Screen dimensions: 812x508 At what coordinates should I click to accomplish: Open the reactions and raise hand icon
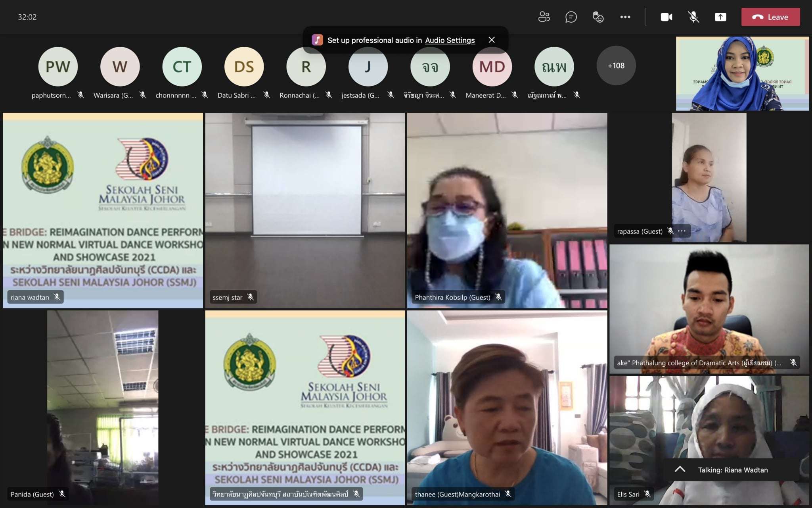pos(598,17)
